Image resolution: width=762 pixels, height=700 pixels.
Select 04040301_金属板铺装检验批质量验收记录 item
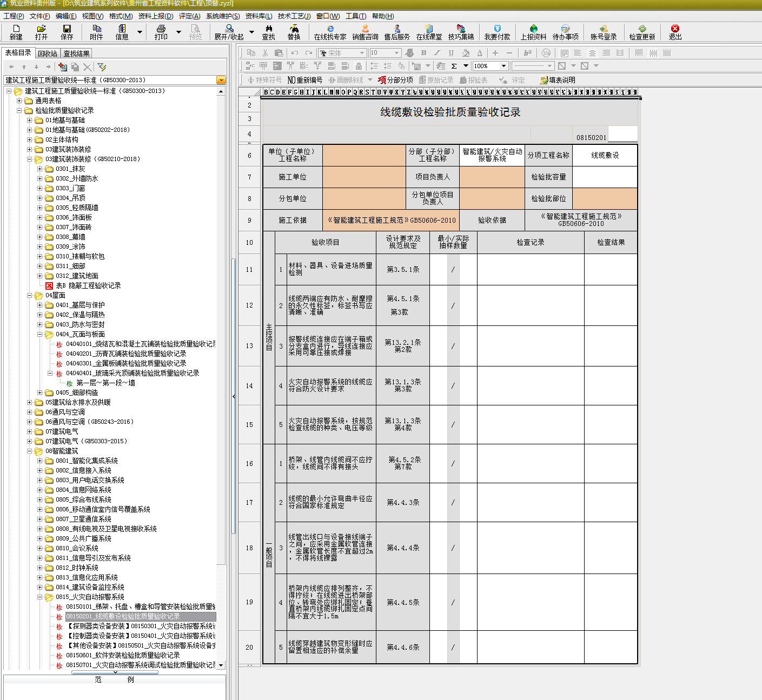point(126,363)
